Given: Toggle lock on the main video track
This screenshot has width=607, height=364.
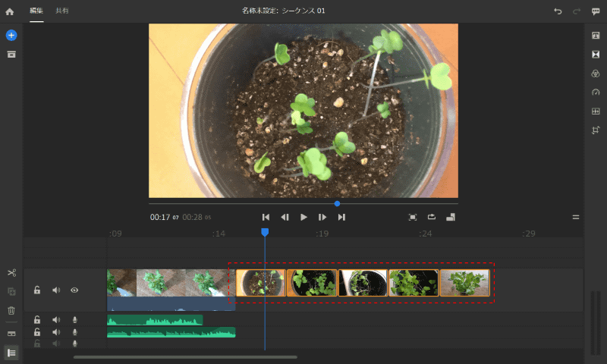Looking at the screenshot, I should [x=37, y=290].
